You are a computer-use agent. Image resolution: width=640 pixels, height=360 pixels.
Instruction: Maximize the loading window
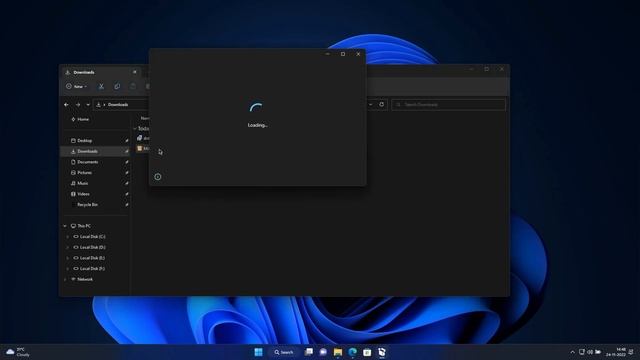click(x=343, y=54)
